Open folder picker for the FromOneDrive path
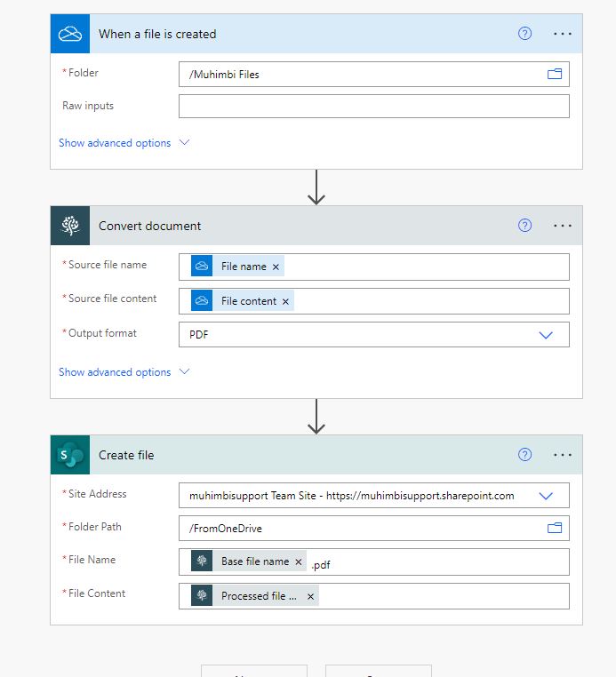This screenshot has width=616, height=677. click(x=555, y=528)
